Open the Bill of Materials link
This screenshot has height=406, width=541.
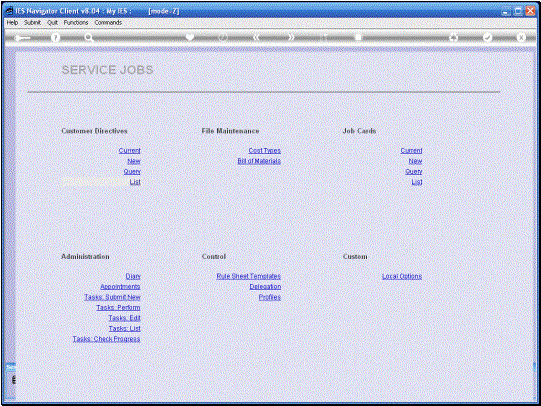[259, 161]
